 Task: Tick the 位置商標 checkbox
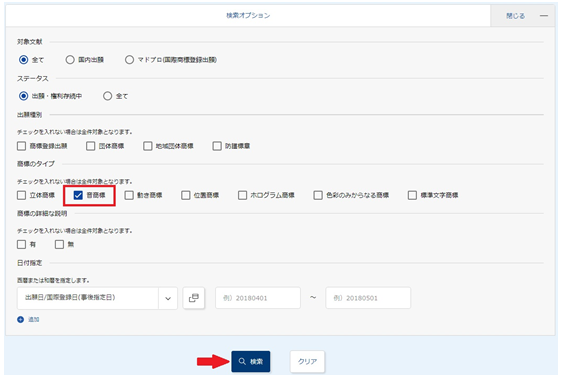(186, 195)
